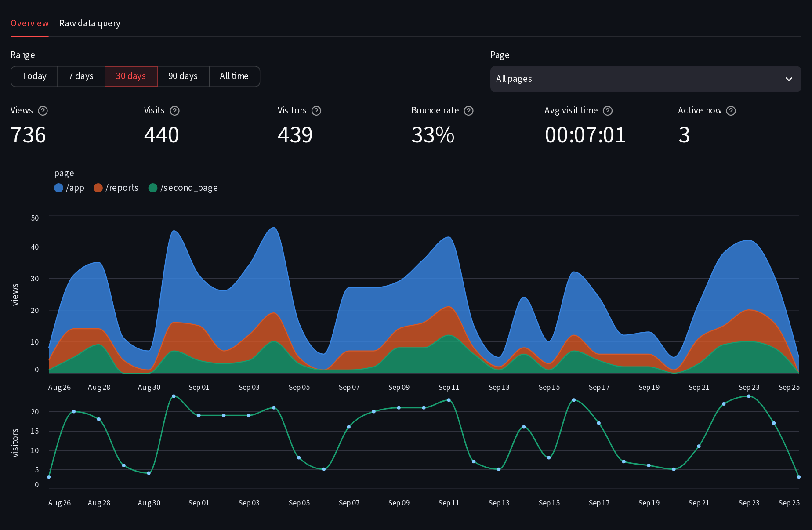Viewport: 812px width, 530px height.
Task: Toggle the /reports legend orange swatch
Action: tap(98, 188)
